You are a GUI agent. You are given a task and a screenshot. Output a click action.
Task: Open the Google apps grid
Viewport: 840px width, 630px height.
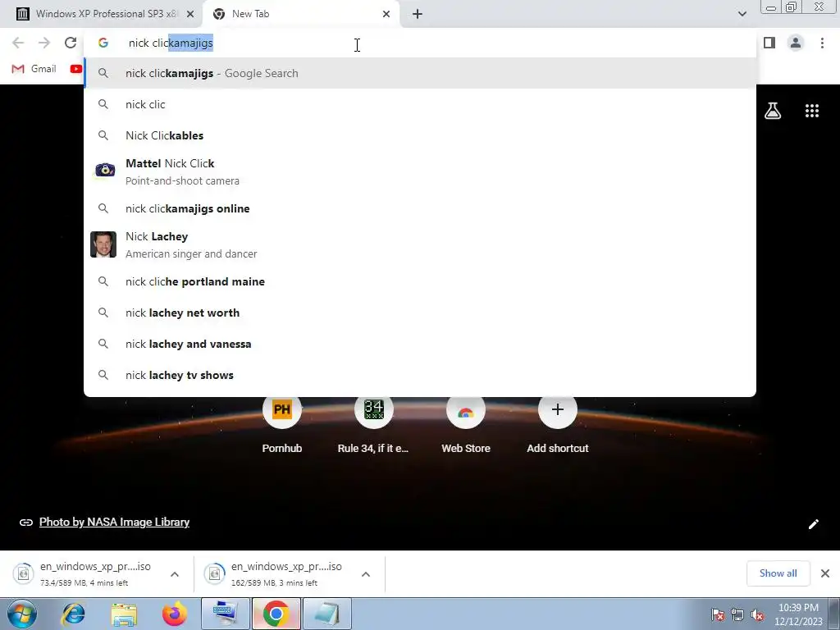click(812, 111)
